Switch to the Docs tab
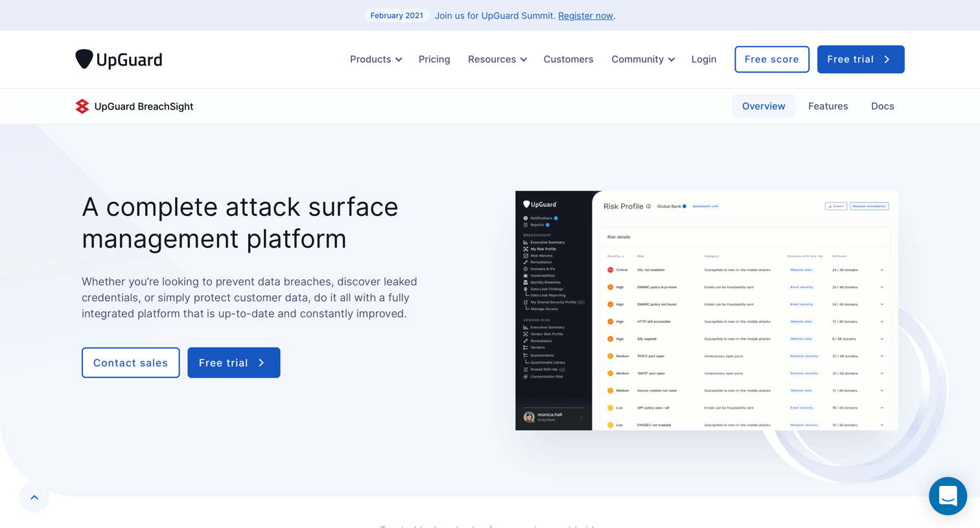980x528 pixels. tap(882, 106)
